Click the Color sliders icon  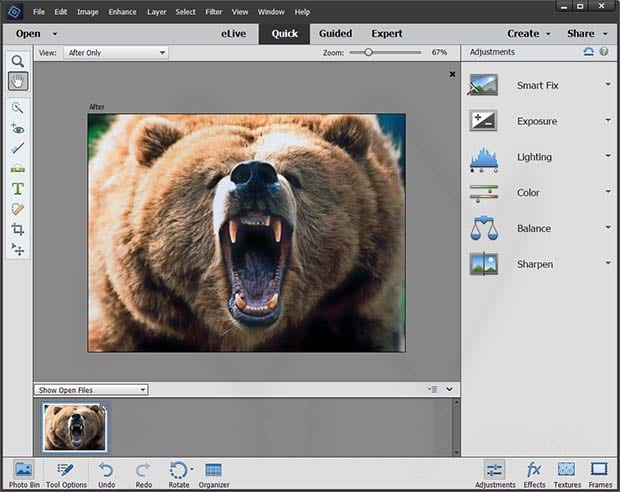(x=484, y=193)
